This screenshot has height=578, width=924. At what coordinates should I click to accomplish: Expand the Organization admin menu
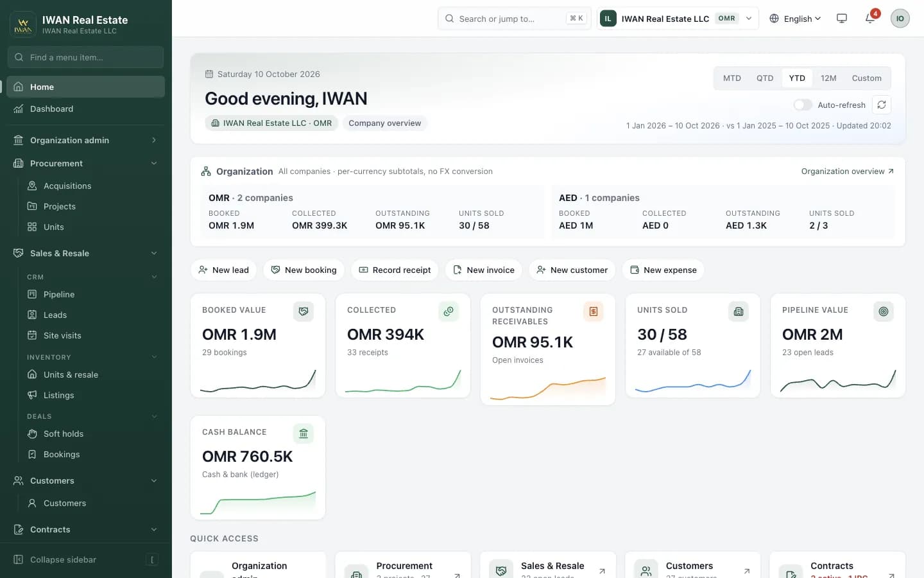pyautogui.click(x=85, y=140)
